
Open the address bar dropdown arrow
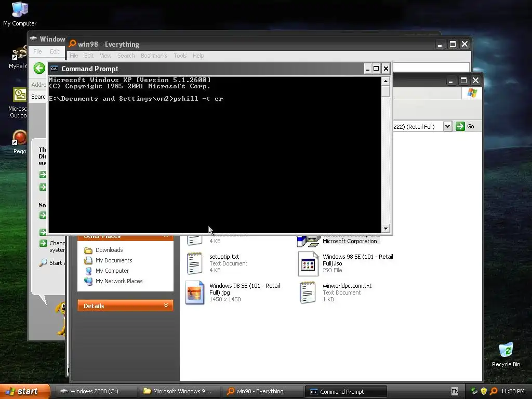pyautogui.click(x=447, y=126)
